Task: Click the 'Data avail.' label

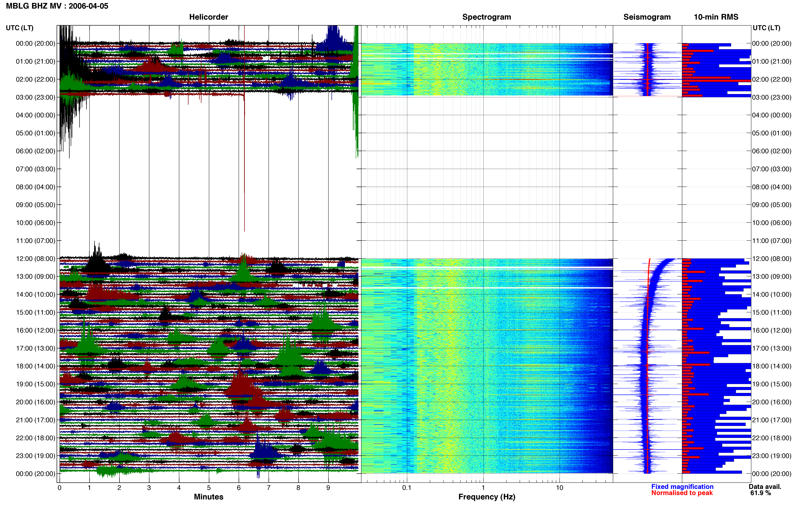Action: pos(765,487)
